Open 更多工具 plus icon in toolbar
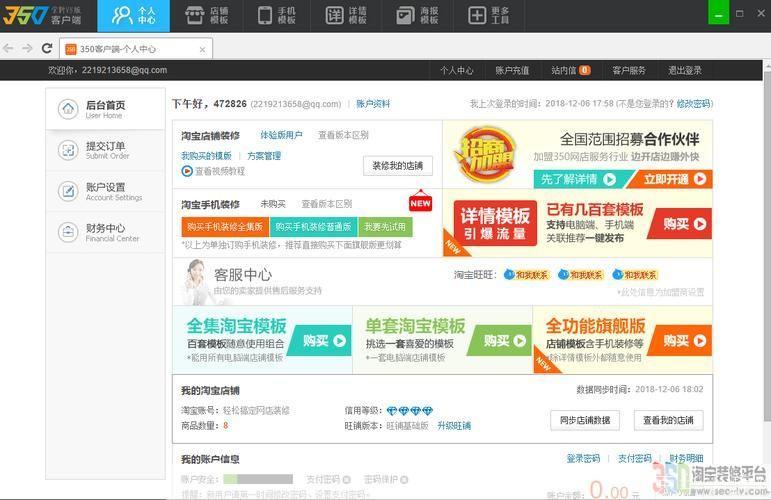Screen dimensions: 771x500 coord(477,15)
